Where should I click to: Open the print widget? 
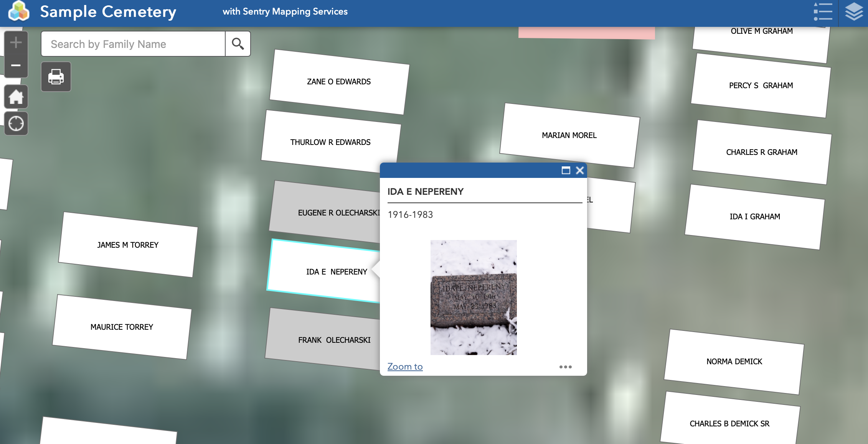[56, 77]
